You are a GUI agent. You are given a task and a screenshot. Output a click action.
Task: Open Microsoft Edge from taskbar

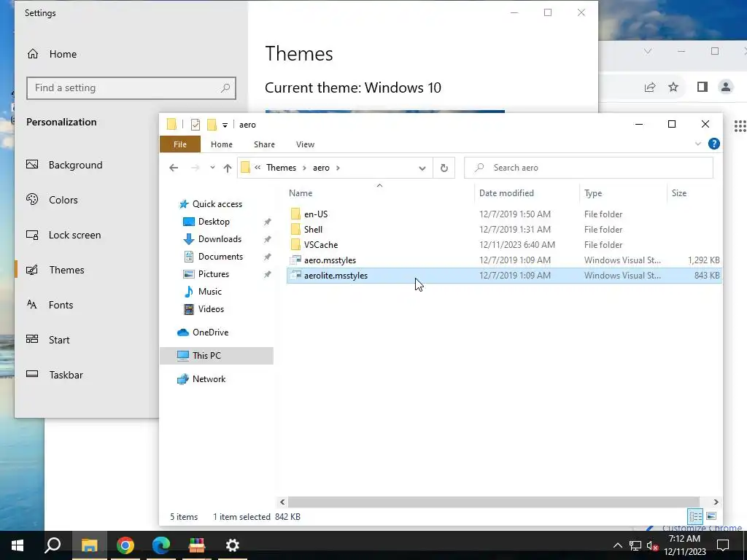[161, 545]
